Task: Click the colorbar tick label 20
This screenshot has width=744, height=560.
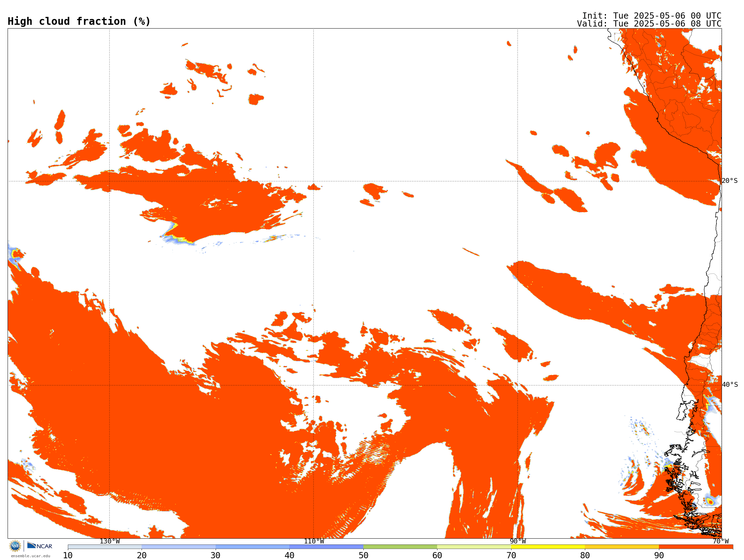Action: pos(142,555)
